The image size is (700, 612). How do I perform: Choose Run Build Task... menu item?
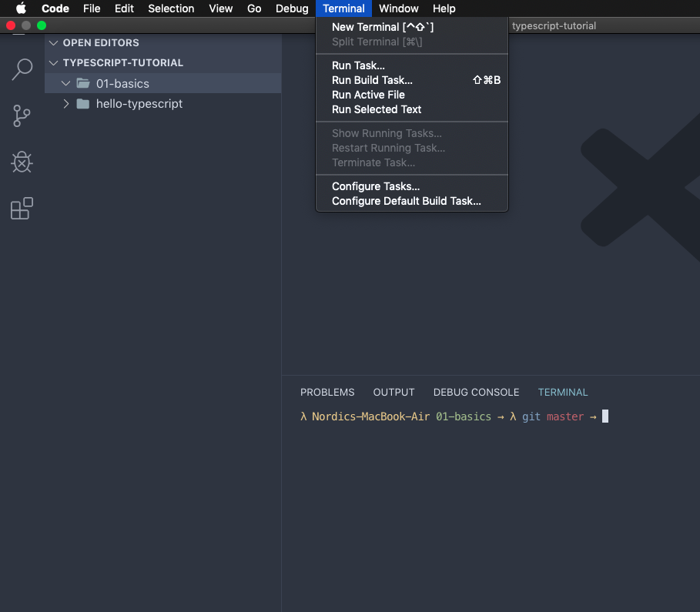coord(412,80)
